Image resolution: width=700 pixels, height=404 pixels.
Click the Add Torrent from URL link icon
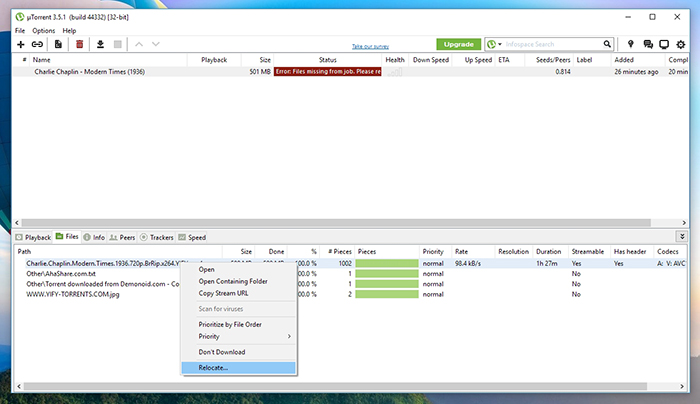[x=37, y=44]
